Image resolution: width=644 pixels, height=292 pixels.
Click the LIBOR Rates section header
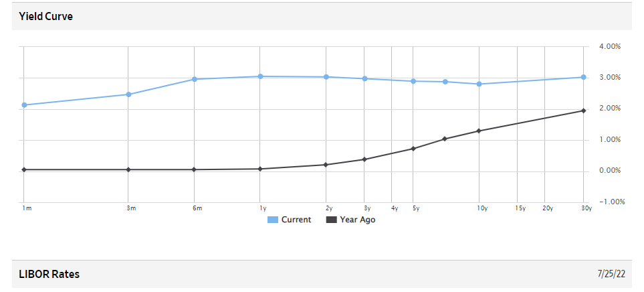pyautogui.click(x=49, y=274)
